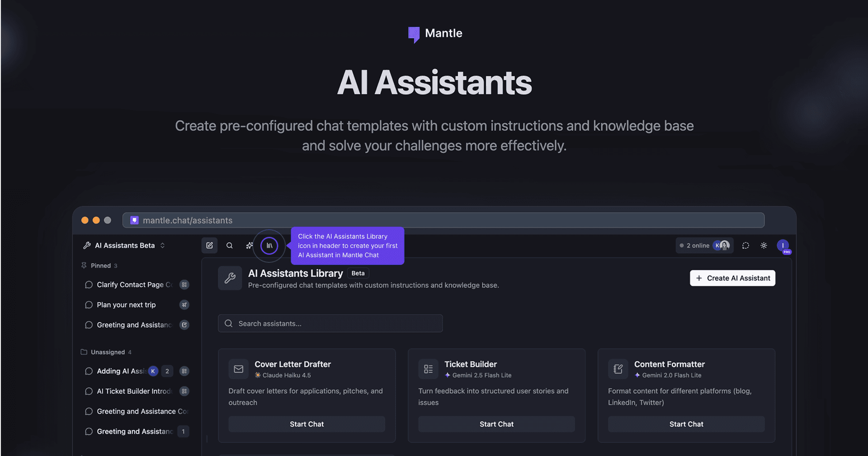
Task: Click the notebook pen icon on Content Formatter
Action: 618,369
